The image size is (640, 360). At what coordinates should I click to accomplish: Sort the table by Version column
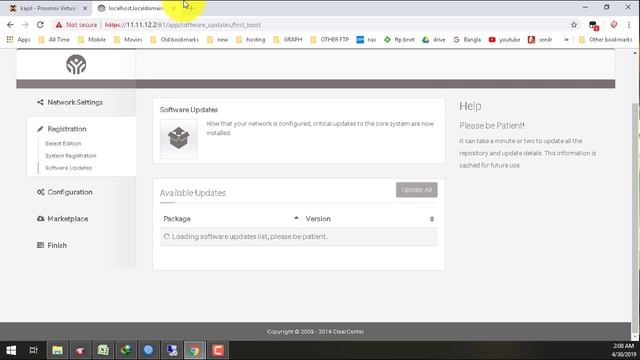(369, 219)
